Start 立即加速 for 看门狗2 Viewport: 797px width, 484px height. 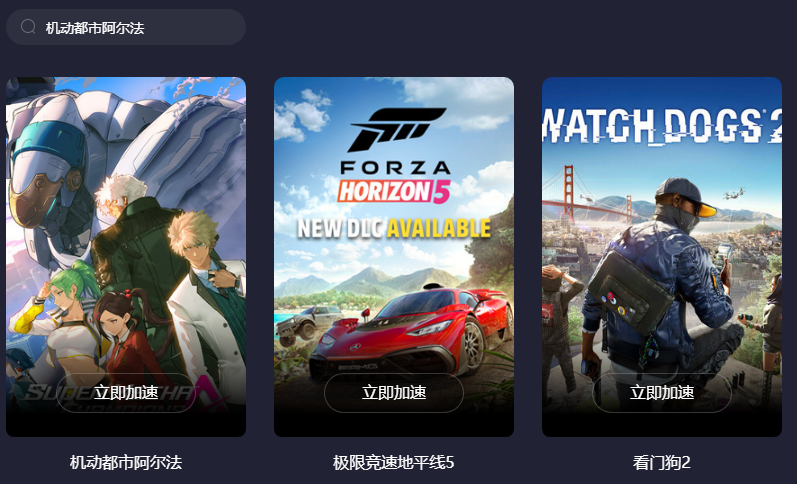coord(662,392)
